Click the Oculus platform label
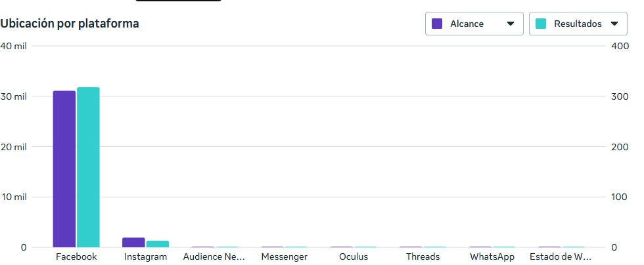The image size is (644, 265). pyautogui.click(x=354, y=256)
